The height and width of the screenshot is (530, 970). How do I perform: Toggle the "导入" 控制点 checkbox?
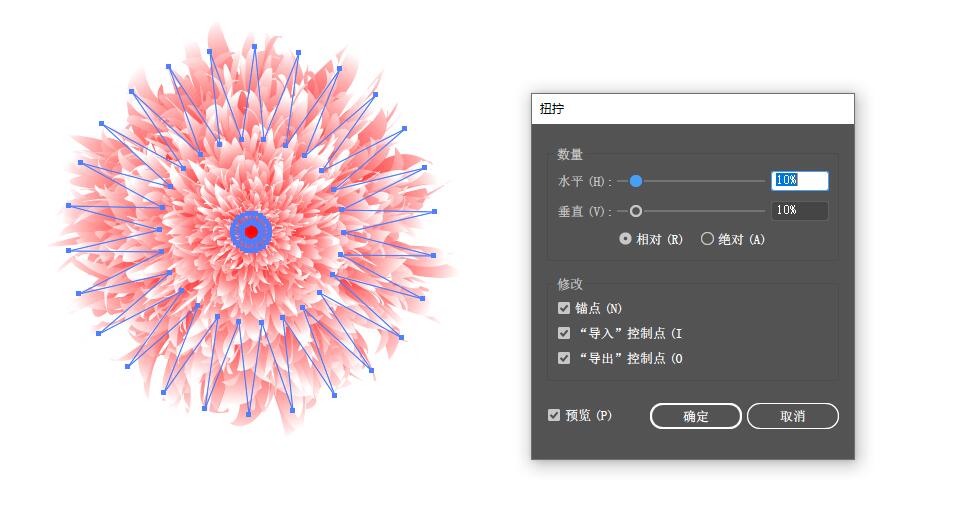coord(564,333)
